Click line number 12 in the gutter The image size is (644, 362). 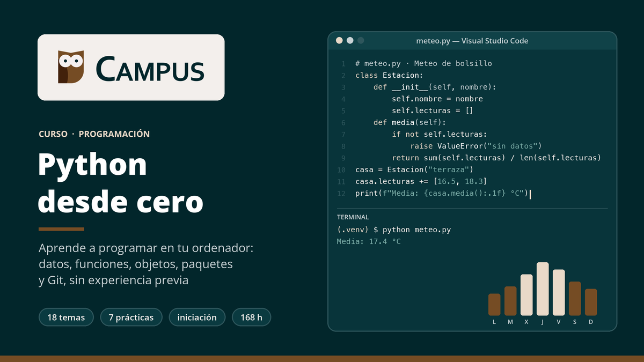[x=341, y=193]
